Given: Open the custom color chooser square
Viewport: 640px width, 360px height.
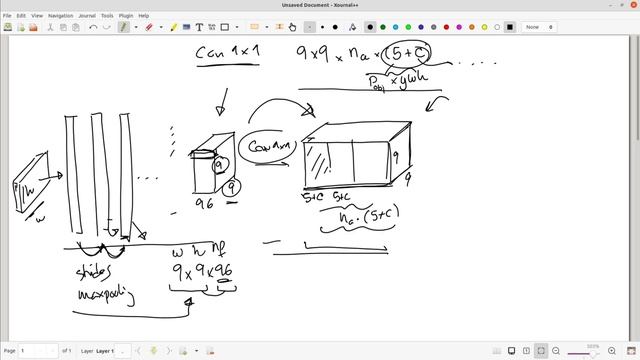Looking at the screenshot, I should 510,27.
